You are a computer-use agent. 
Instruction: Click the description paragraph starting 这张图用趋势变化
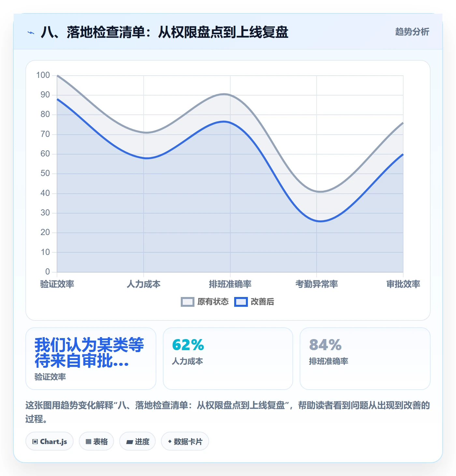coord(228,412)
